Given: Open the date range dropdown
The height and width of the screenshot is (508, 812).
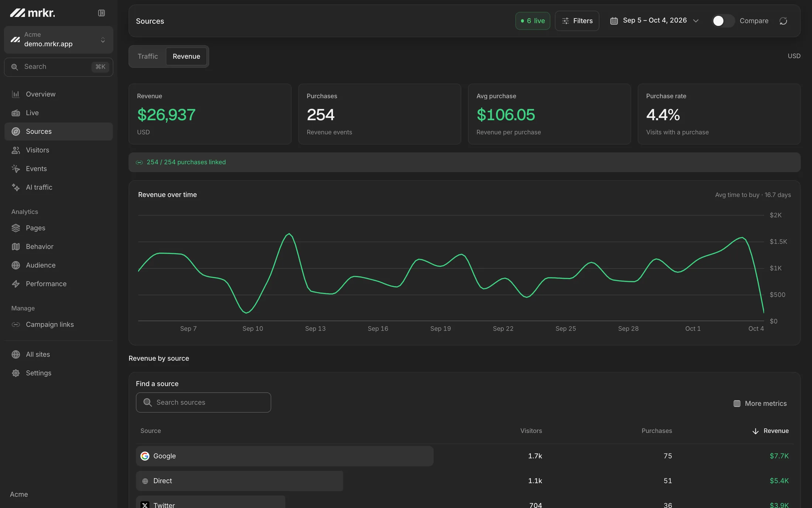Looking at the screenshot, I should pyautogui.click(x=654, y=21).
